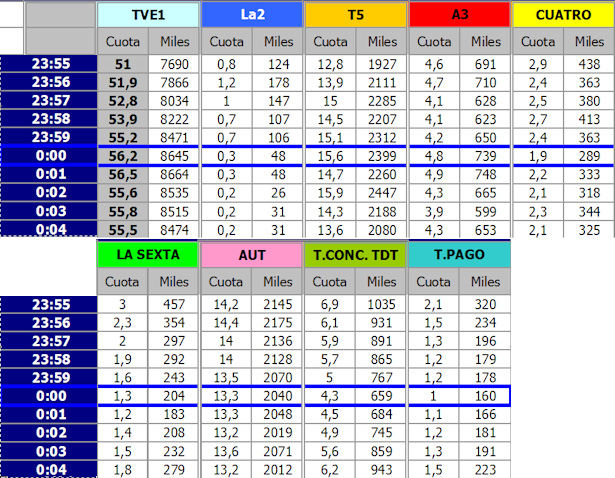Select the Cuota subheader under AUT

226,281
